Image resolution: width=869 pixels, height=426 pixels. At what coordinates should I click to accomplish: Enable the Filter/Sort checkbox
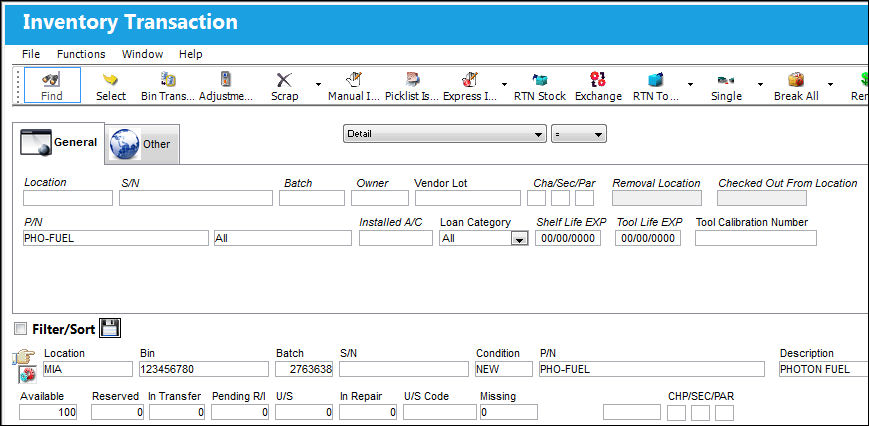point(20,329)
